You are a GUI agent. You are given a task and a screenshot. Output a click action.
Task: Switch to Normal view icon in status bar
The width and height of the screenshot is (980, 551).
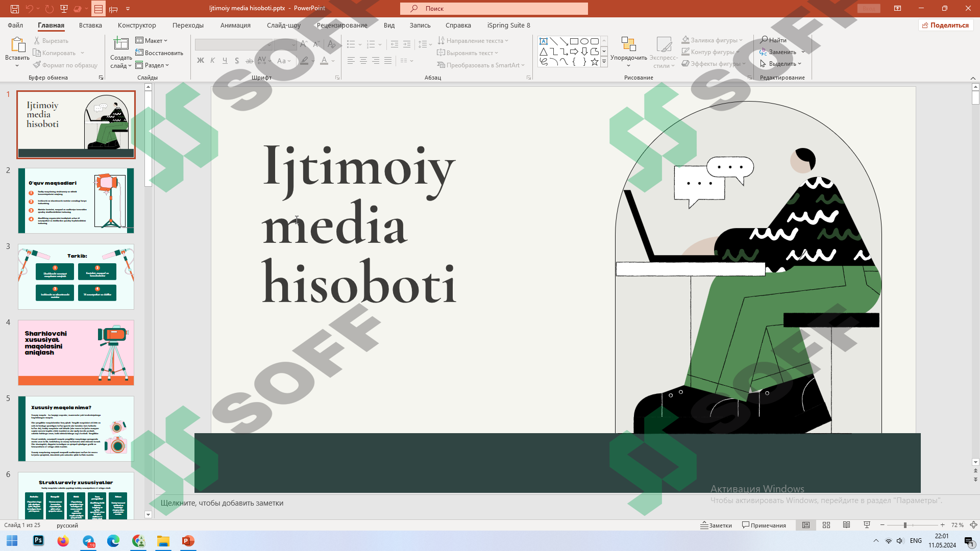pos(806,525)
